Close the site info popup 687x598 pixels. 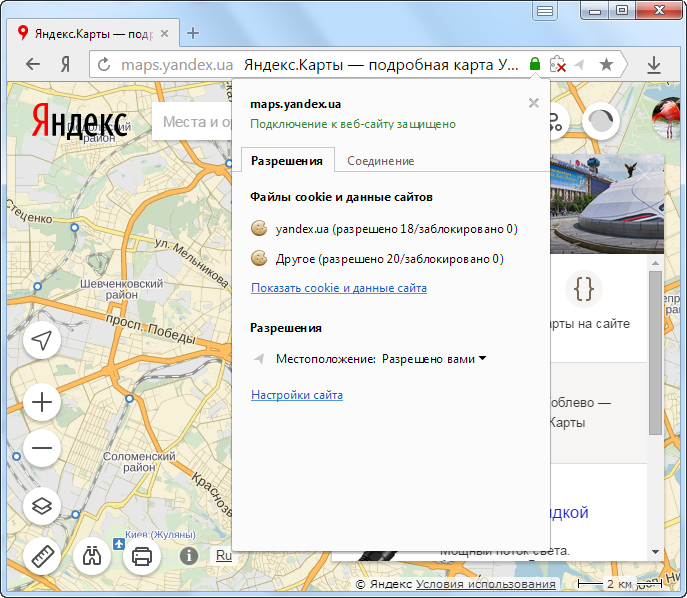click(x=534, y=103)
